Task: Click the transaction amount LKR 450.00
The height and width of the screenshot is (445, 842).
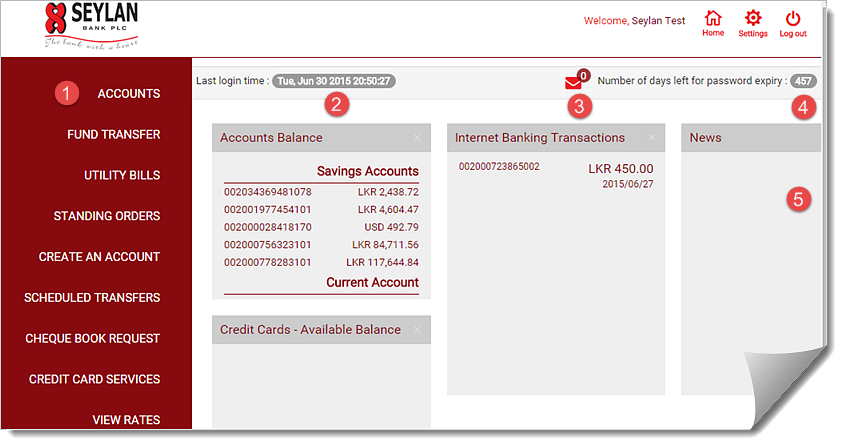Action: tap(621, 169)
